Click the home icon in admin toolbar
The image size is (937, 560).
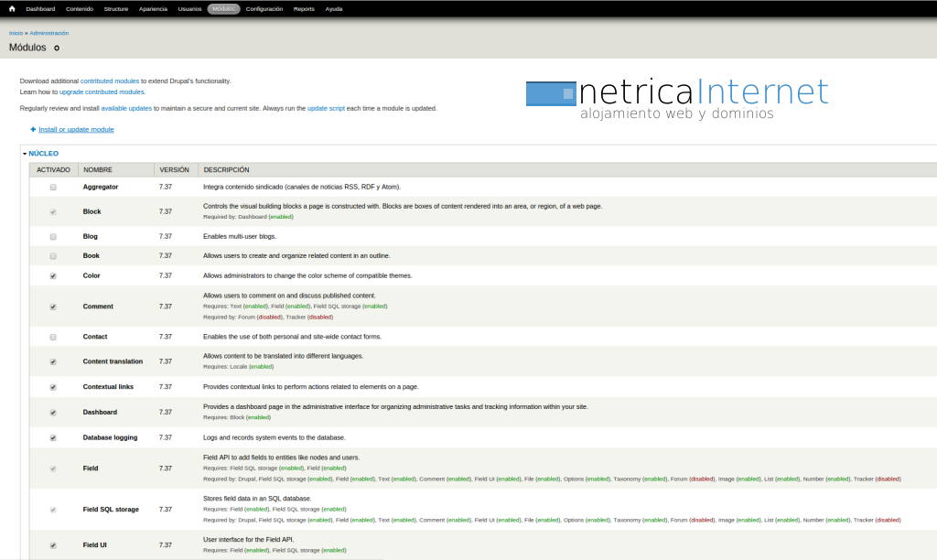click(12, 8)
